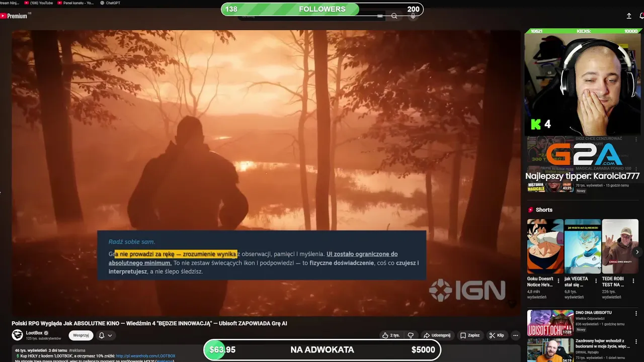The image size is (644, 362).
Task: Open notifications bell at top right corner
Action: (641, 16)
